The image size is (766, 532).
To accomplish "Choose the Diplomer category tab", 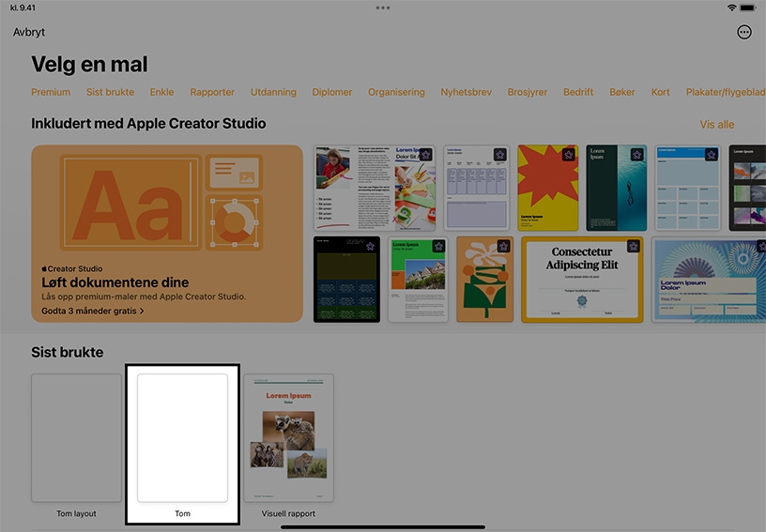I will (x=331, y=92).
